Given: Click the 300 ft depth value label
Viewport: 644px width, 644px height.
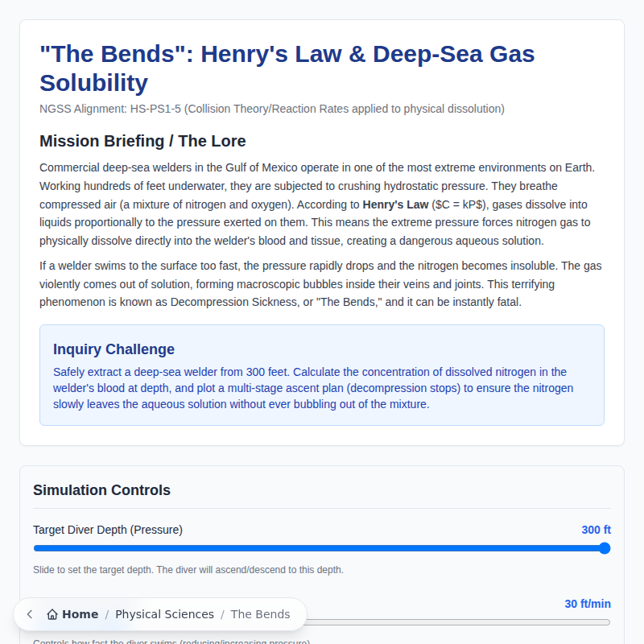Looking at the screenshot, I should 596,530.
